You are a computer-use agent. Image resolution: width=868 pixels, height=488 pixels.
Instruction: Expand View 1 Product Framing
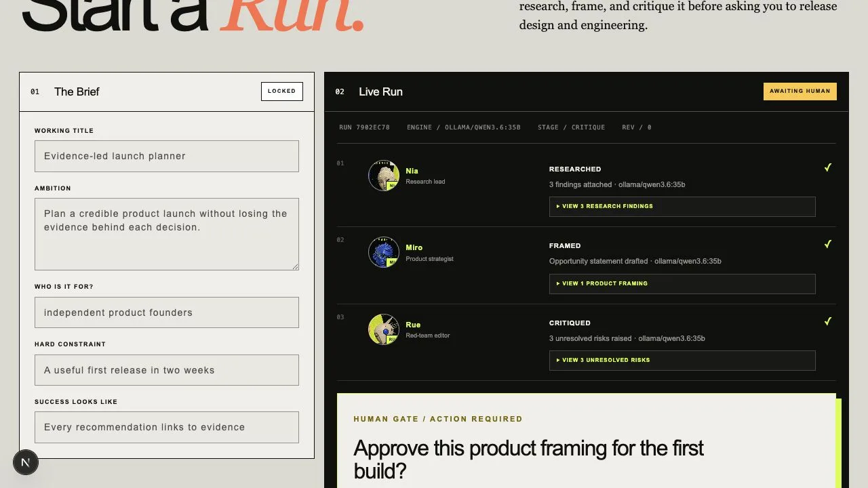click(682, 283)
